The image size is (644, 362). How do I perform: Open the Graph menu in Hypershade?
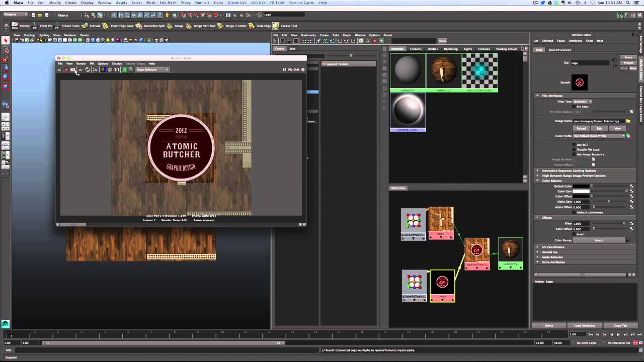(347, 35)
